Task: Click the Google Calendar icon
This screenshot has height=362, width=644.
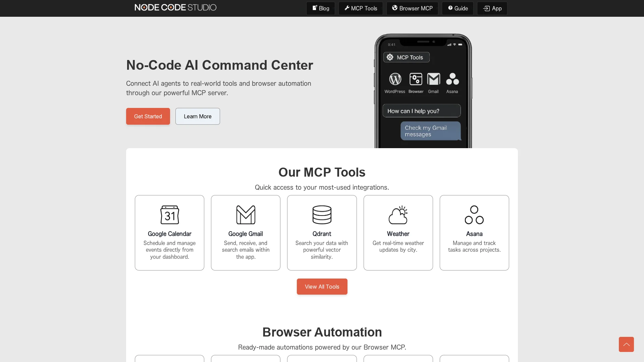Action: [169, 215]
